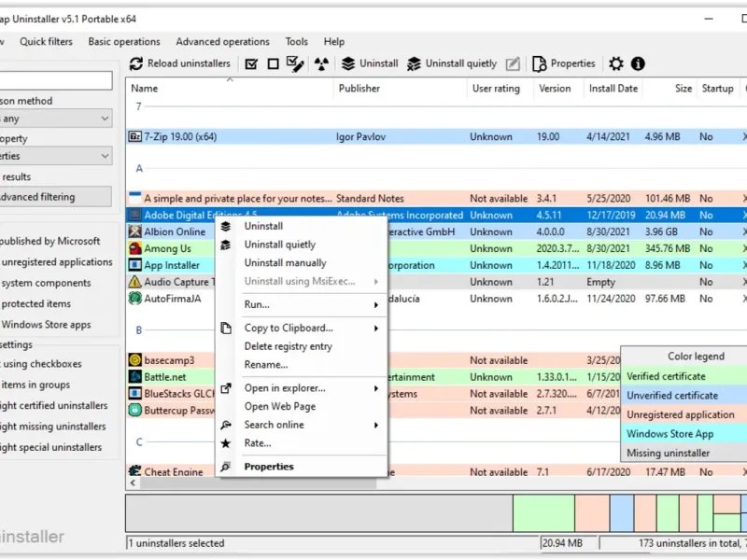
Task: Click the info circle About icon
Action: click(638, 63)
